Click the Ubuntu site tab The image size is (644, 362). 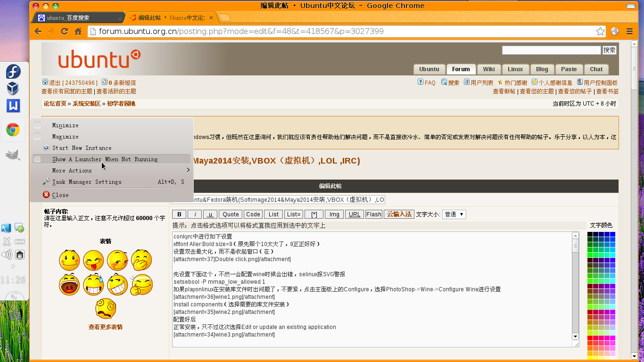tap(429, 69)
